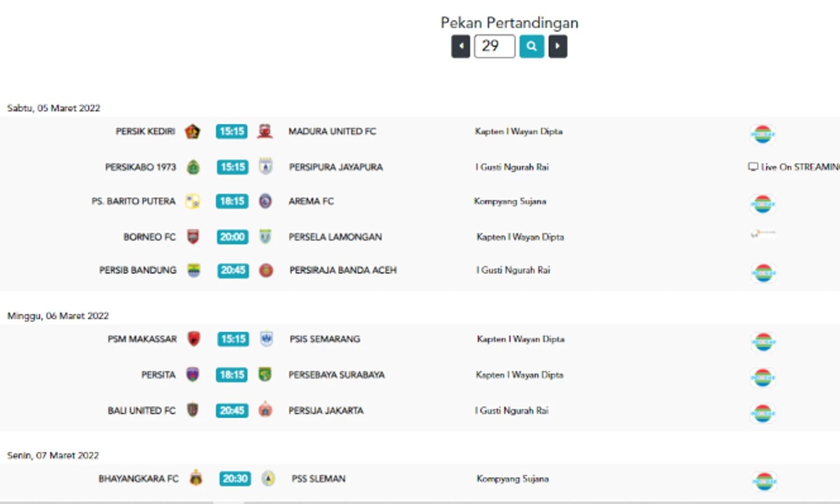
Task: Click the Persib Bandung club logo
Action: tap(194, 270)
